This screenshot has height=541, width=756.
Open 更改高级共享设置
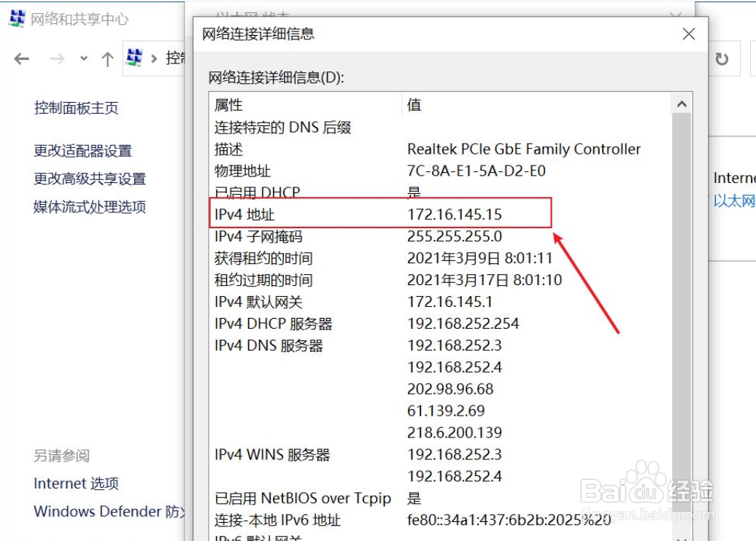tap(89, 179)
